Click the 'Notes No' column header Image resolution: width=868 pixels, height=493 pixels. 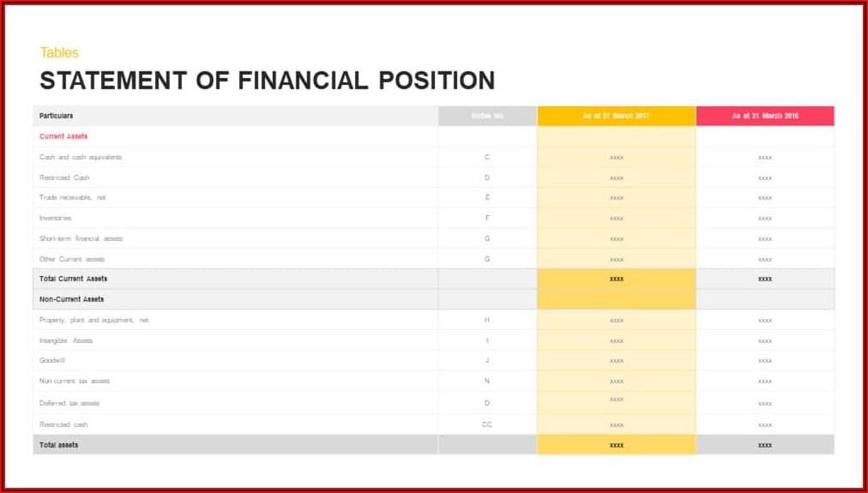point(487,116)
